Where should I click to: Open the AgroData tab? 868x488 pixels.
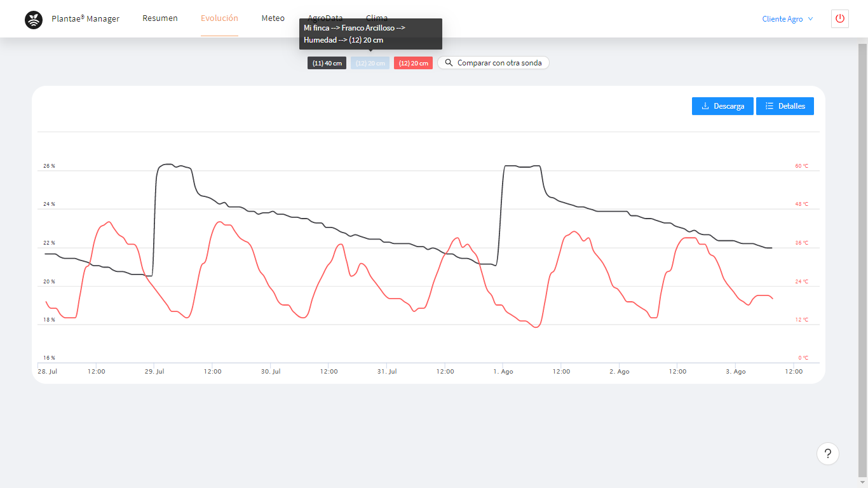(x=325, y=18)
